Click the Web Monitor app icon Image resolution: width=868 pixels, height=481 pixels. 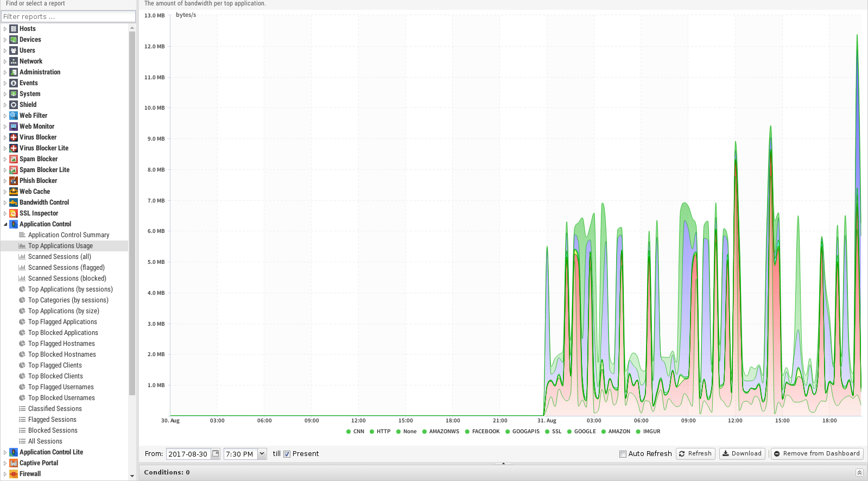pyautogui.click(x=14, y=126)
